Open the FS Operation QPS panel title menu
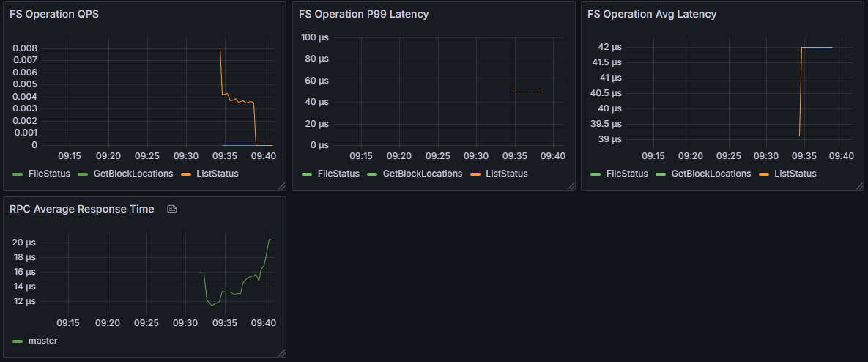 click(x=54, y=14)
